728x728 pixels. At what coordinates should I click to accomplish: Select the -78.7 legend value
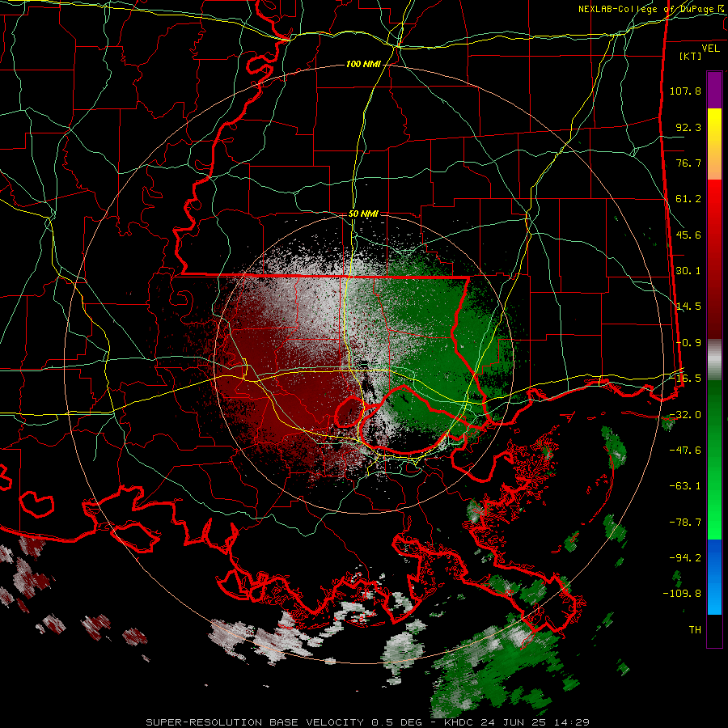click(x=685, y=523)
